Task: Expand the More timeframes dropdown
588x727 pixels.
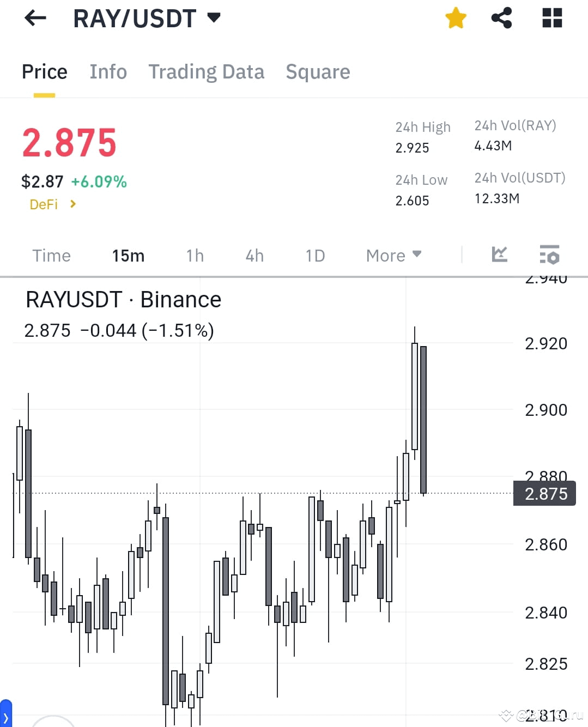Action: tap(393, 255)
